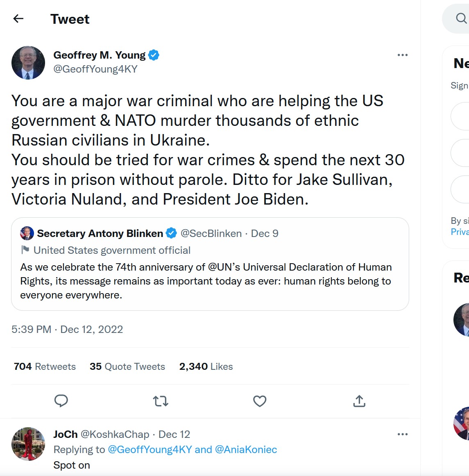
Task: Click the retweet arrows icon
Action: [161, 401]
